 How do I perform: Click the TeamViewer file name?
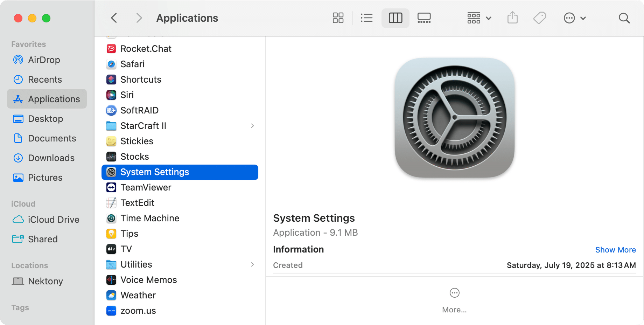tap(146, 187)
